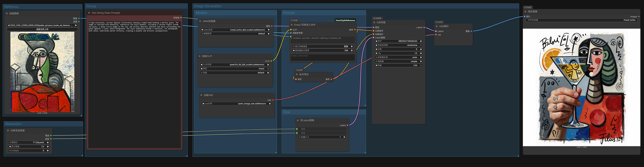Image resolution: width=644 pixels, height=167 pixels.
Task: Increase multiple value with right arrow
Action: pyautogui.click(x=48, y=151)
